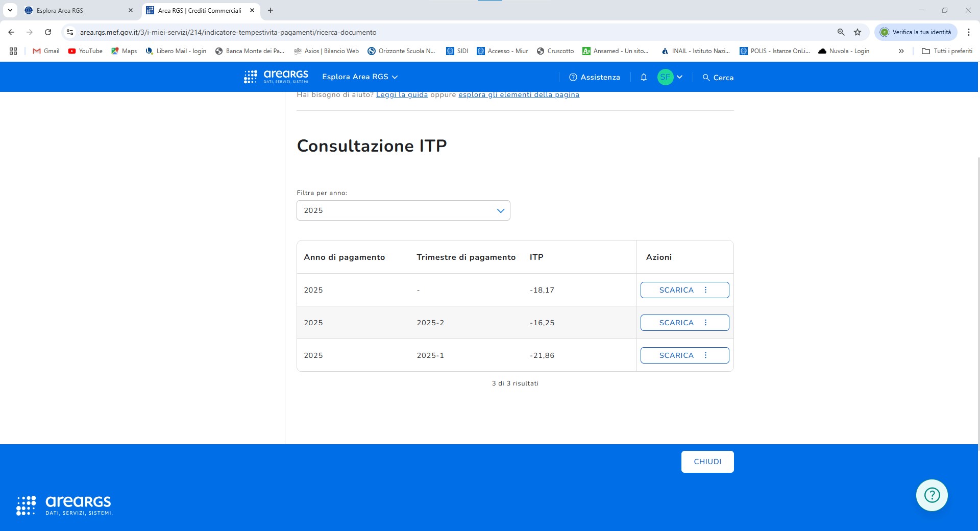980x531 pixels.
Task: Expand the Esplora Area RGS menu
Action: (x=360, y=77)
